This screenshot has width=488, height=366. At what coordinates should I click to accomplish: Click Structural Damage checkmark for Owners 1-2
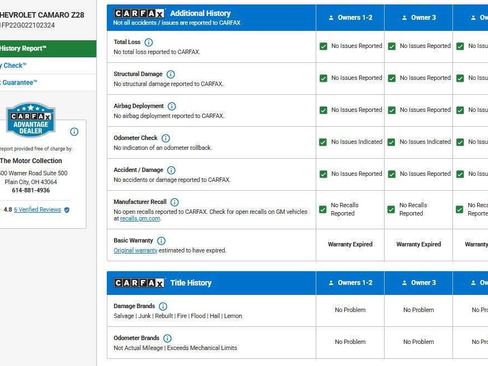323,78
